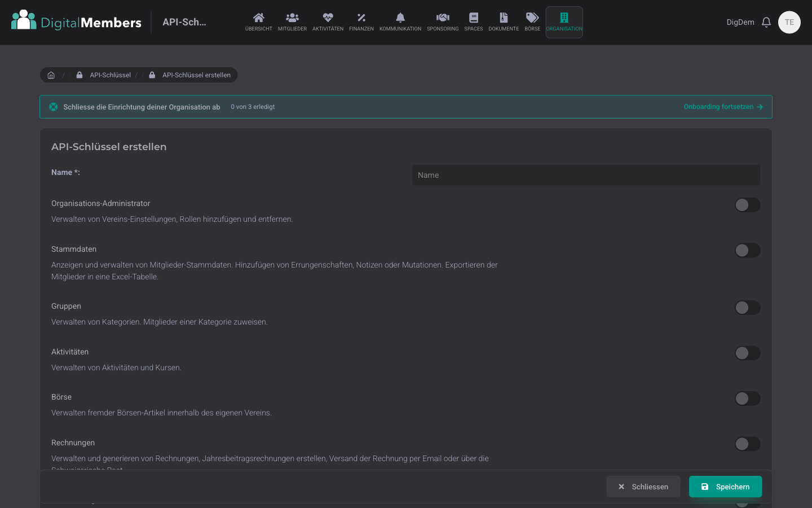Turn on the Aktivitäten permission switch

point(748,353)
